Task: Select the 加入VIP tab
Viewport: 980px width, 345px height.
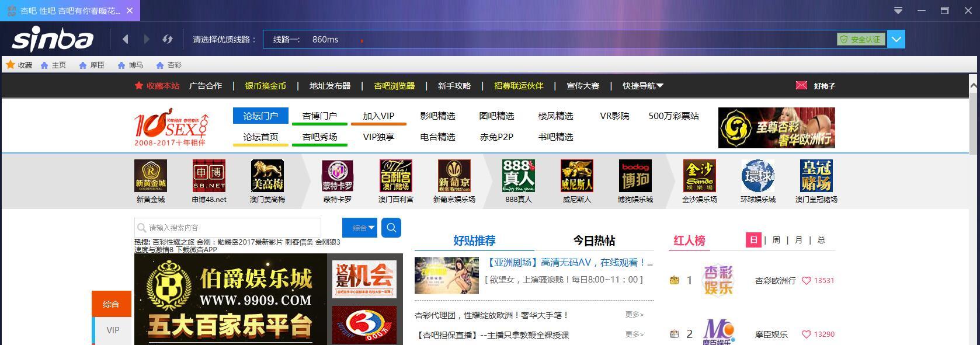Action: point(378,116)
